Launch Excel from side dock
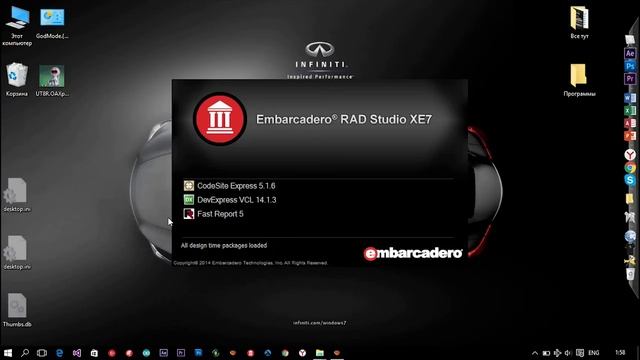 point(630,110)
